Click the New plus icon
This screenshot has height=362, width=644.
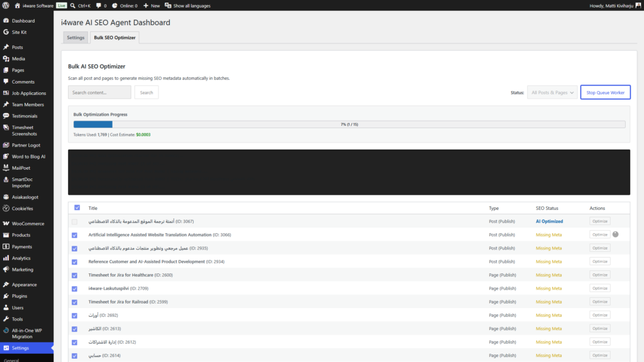[146, 6]
